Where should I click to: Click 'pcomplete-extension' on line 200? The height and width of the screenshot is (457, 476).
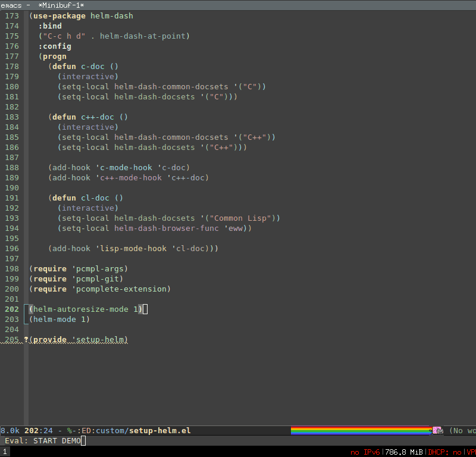coord(121,289)
